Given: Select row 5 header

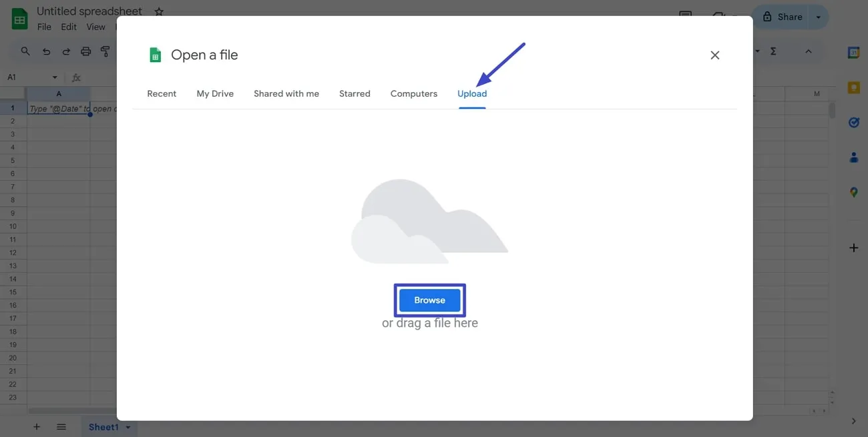Looking at the screenshot, I should 13,161.
